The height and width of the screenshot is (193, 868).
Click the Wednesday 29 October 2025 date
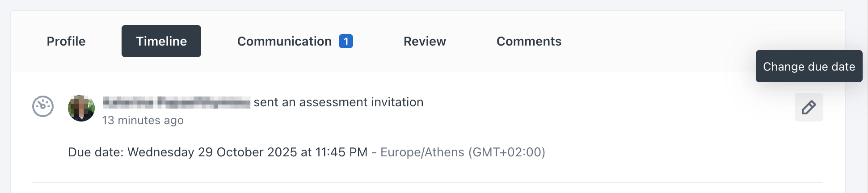tap(212, 152)
